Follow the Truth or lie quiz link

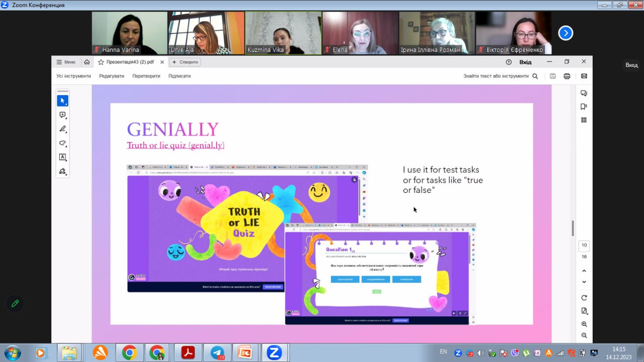point(176,146)
